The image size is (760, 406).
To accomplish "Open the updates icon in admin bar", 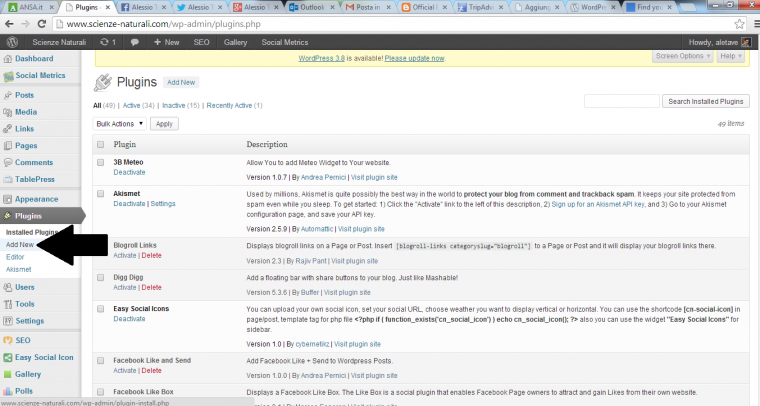I will pos(108,42).
